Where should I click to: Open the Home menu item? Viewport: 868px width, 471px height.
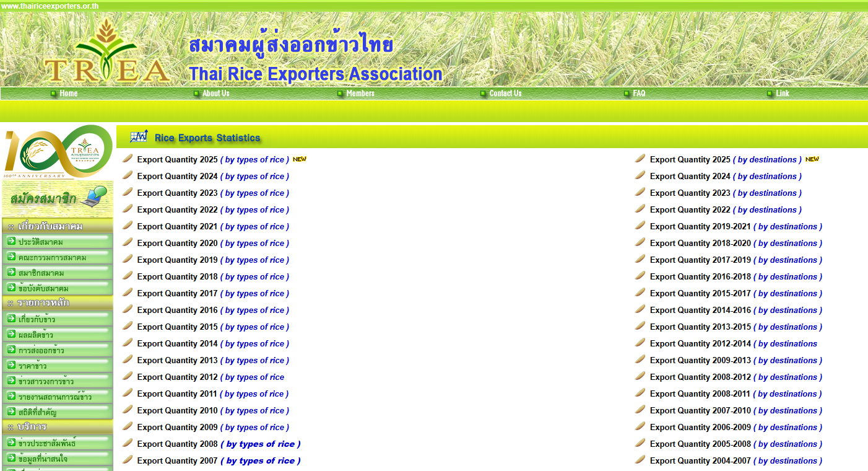point(68,94)
